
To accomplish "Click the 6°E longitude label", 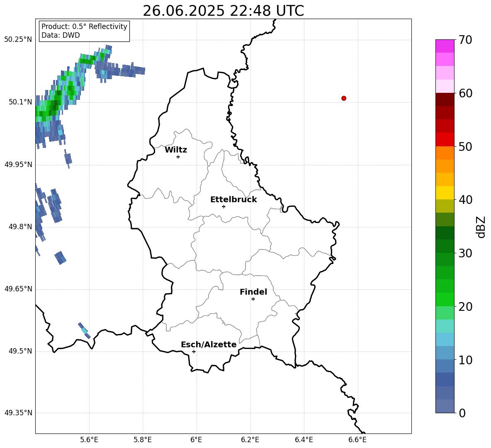I will tap(196, 440).
